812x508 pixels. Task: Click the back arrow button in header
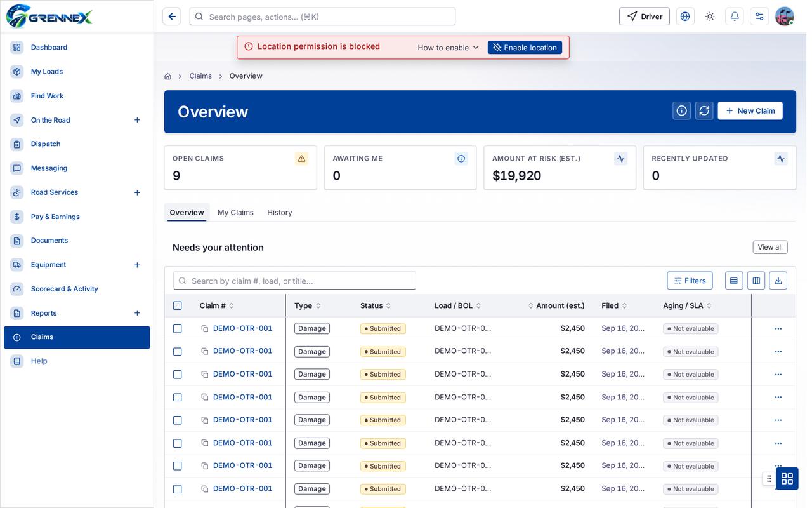click(x=172, y=17)
